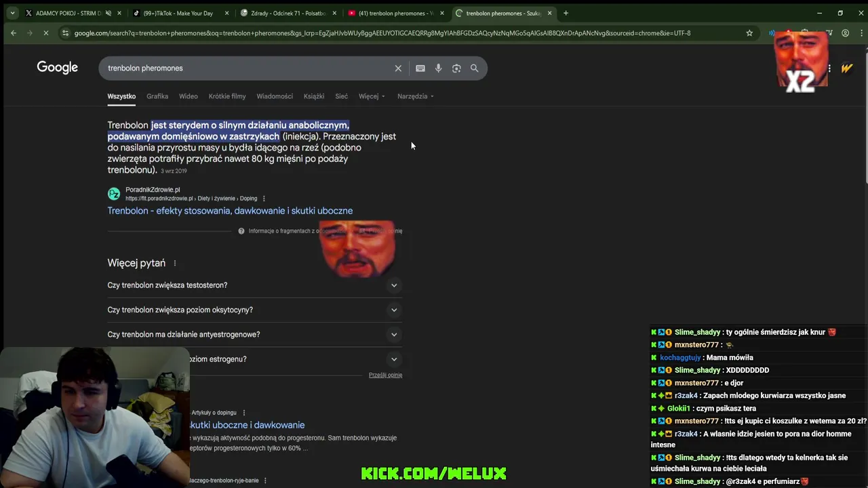
Task: Click the highlighted featured snippet text
Action: pyautogui.click(x=229, y=131)
